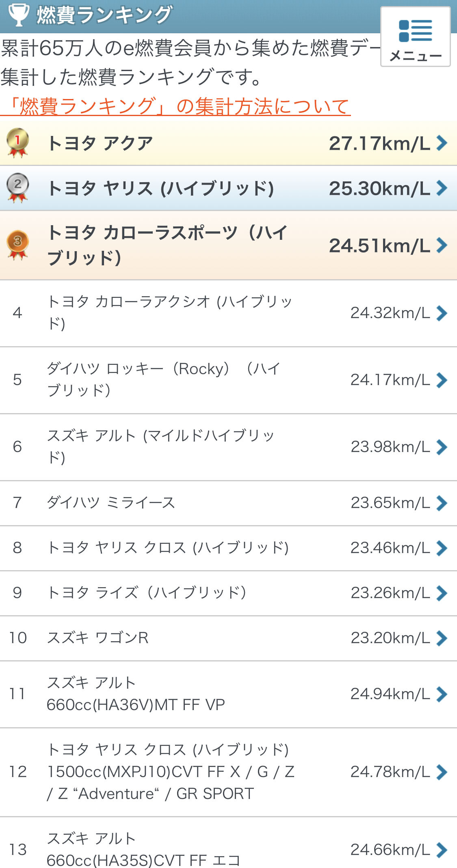Tap chevron arrow next to 25.30km/L

(x=442, y=188)
